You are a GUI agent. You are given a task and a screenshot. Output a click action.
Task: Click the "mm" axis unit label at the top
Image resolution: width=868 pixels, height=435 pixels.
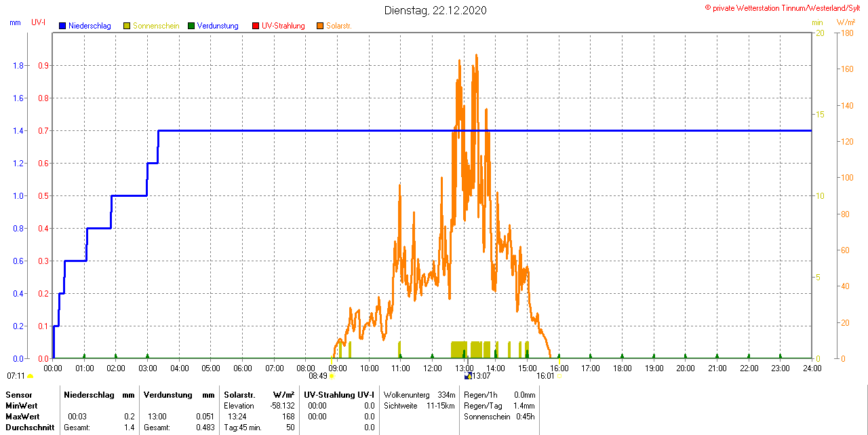pos(15,22)
